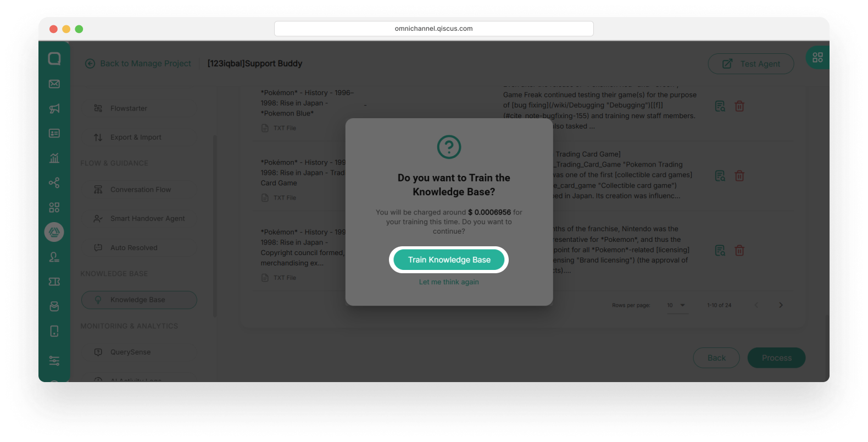Click the macOS yellow minimize window button
Screen dimensions: 868x442
pos(66,29)
